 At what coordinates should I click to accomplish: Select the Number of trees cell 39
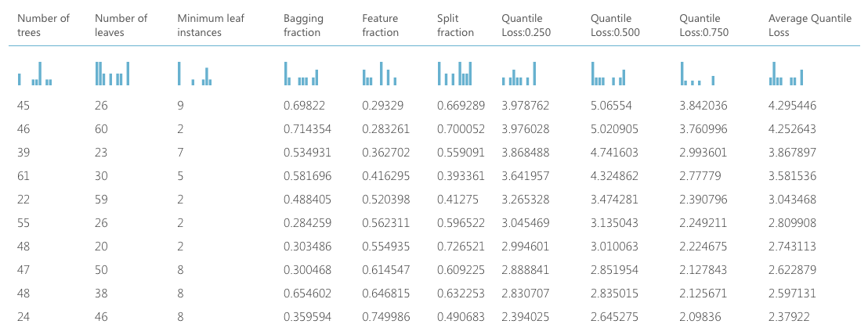click(24, 153)
